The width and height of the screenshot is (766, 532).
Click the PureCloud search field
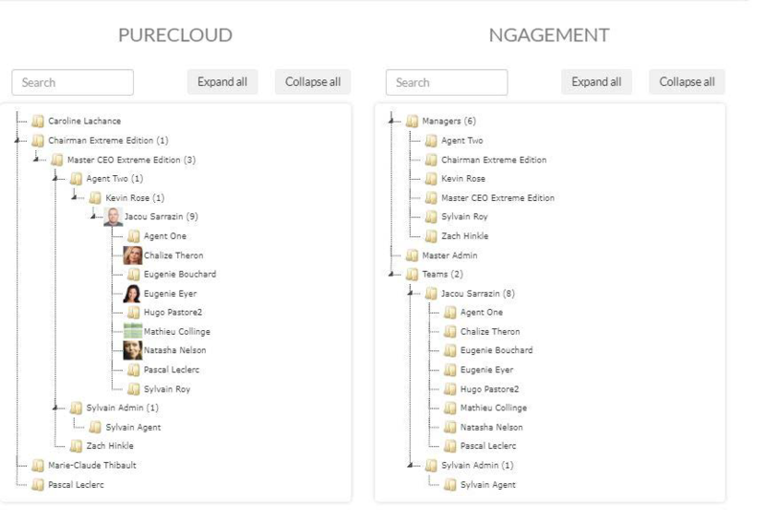pyautogui.click(x=73, y=82)
